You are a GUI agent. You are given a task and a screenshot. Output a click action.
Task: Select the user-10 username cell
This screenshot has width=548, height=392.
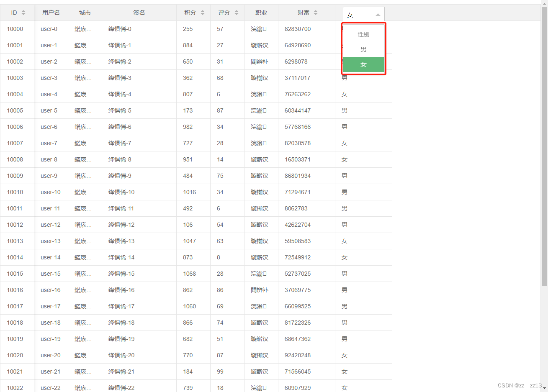[51, 192]
